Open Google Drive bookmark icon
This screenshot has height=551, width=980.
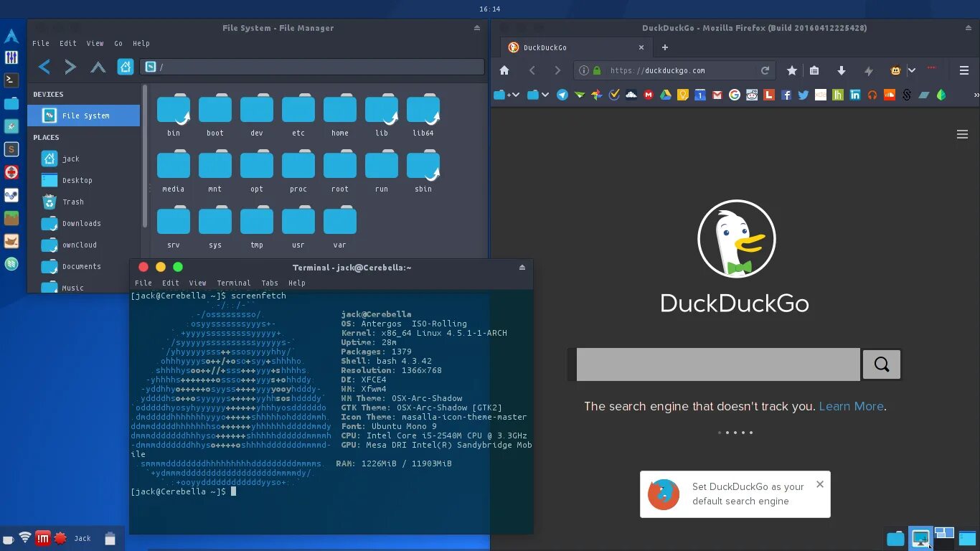666,95
